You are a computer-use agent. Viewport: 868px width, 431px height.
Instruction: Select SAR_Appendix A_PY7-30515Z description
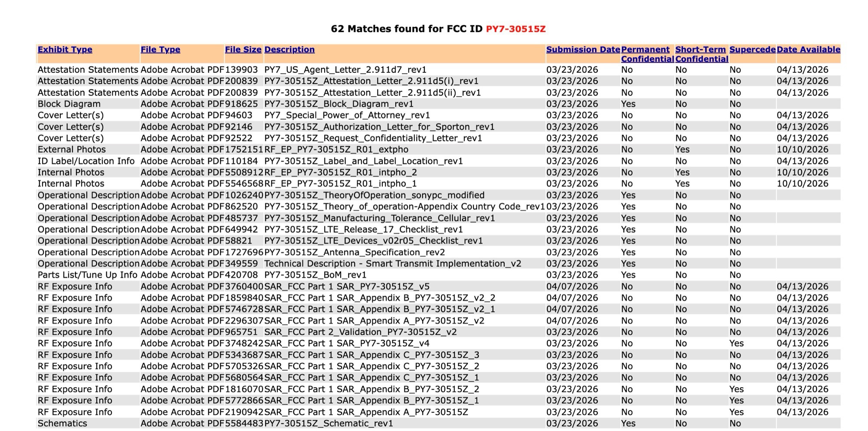click(x=366, y=412)
